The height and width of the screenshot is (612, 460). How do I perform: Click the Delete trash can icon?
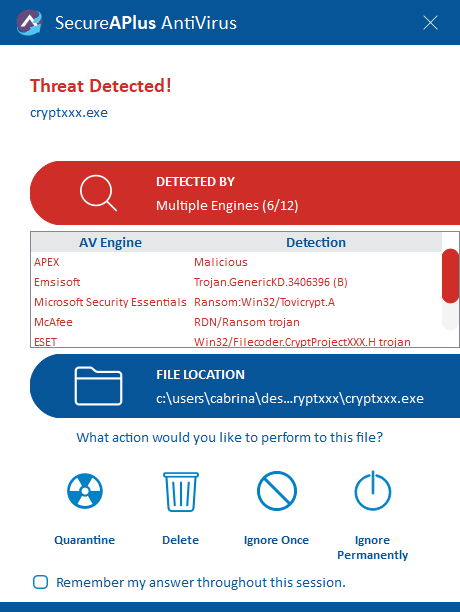(181, 492)
